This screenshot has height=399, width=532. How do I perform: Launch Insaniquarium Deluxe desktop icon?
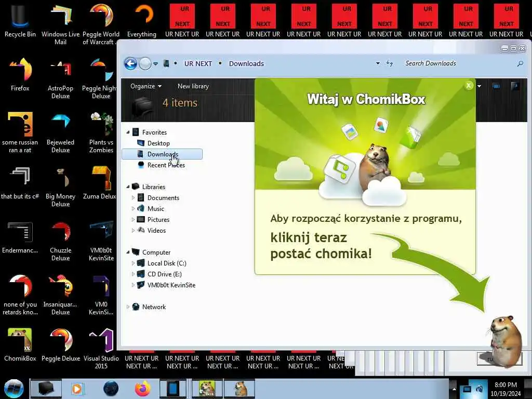[x=60, y=295]
